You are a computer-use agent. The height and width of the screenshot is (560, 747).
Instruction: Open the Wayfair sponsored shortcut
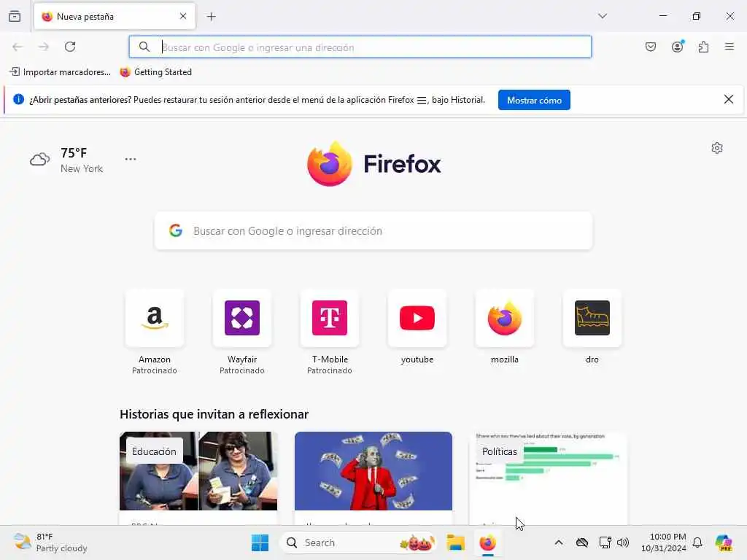242,332
